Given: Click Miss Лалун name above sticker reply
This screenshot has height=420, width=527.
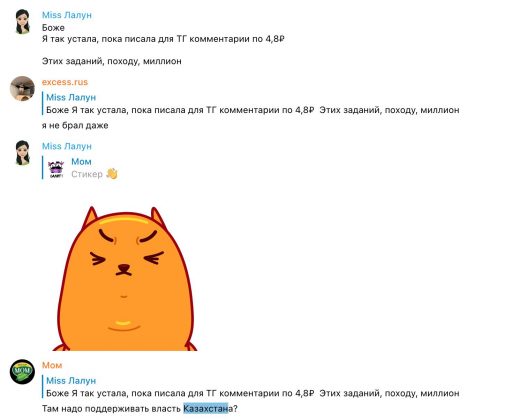Looking at the screenshot, I should 67,146.
